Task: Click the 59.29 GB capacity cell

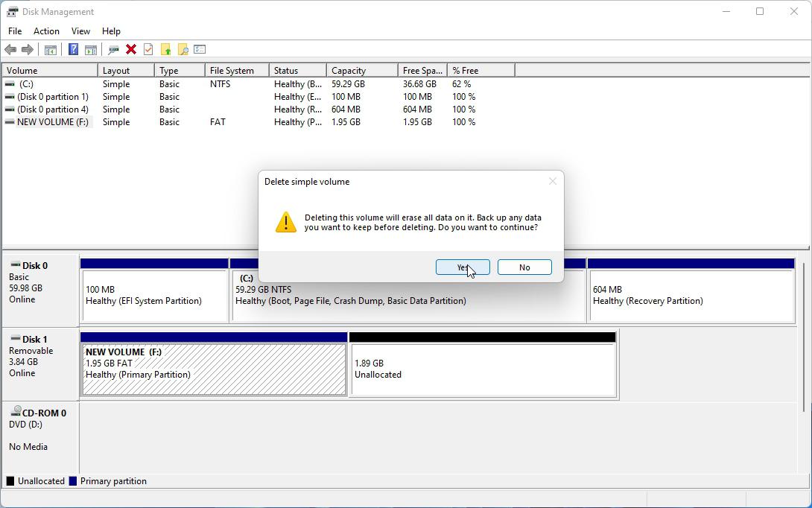Action: coord(348,84)
